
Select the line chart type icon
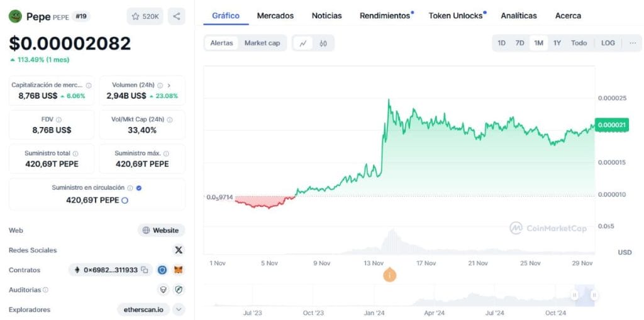(x=303, y=43)
